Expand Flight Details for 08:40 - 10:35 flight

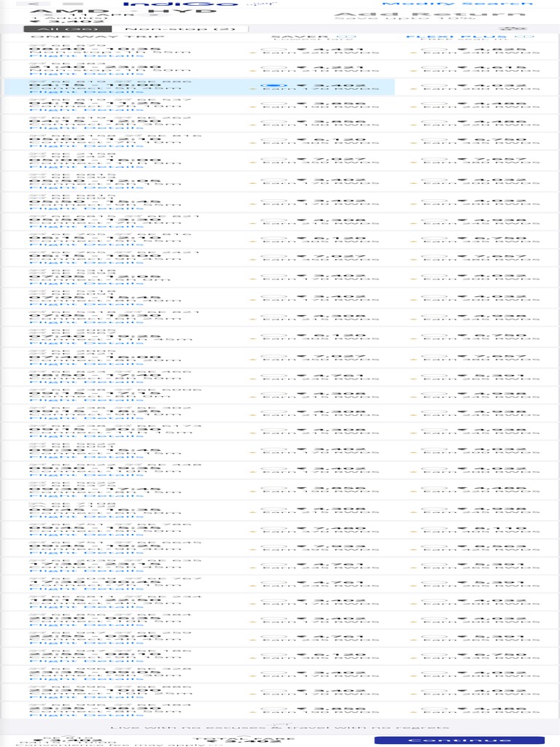[x=86, y=55]
